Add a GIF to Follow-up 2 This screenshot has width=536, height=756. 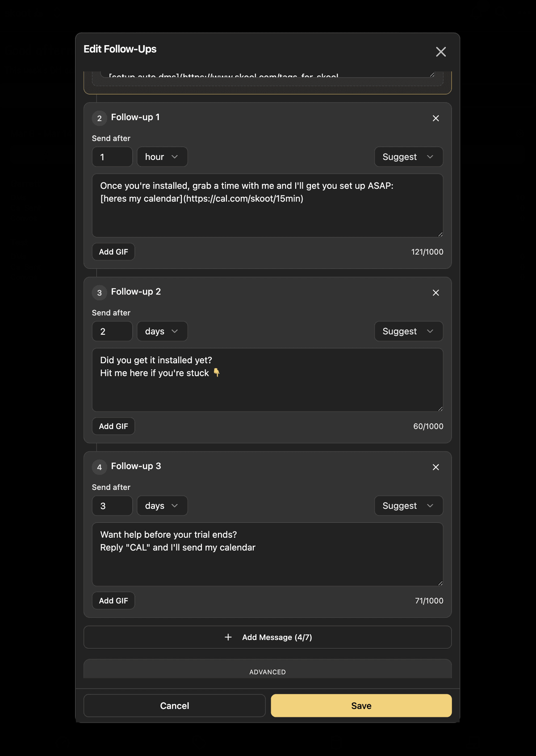coord(113,426)
